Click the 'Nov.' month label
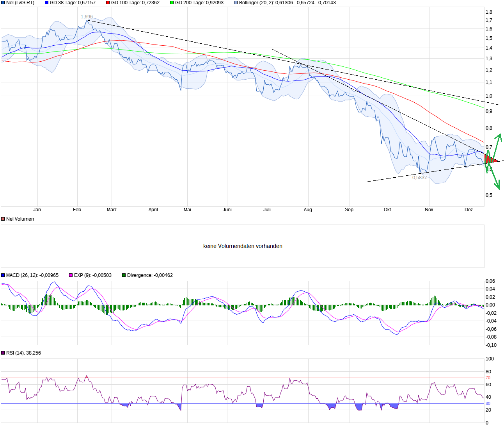This screenshot has height=428, width=504. pyautogui.click(x=429, y=210)
